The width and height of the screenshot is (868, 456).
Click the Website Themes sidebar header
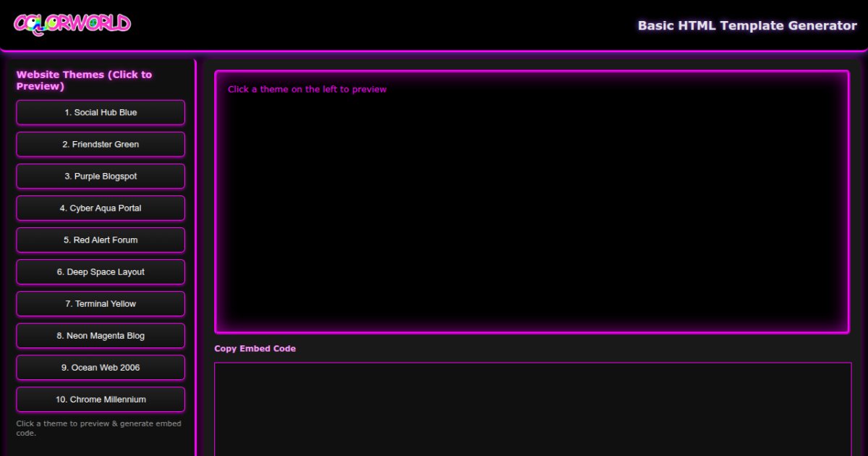pos(84,80)
